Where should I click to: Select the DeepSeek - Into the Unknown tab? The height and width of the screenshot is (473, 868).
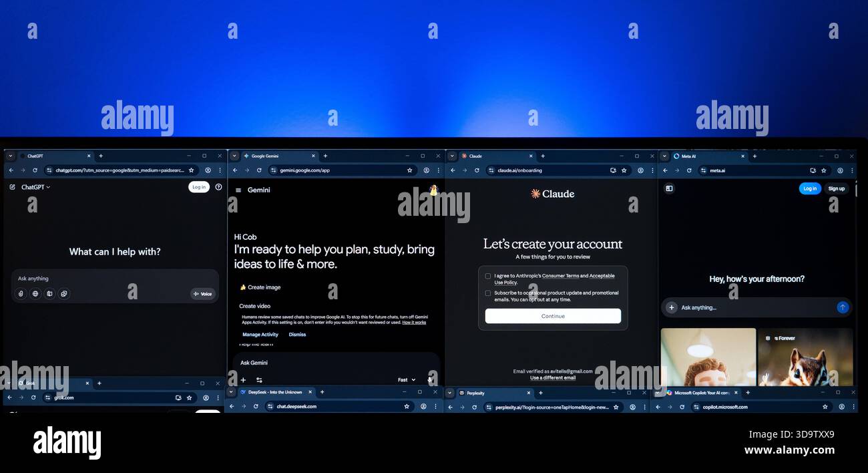pyautogui.click(x=276, y=392)
